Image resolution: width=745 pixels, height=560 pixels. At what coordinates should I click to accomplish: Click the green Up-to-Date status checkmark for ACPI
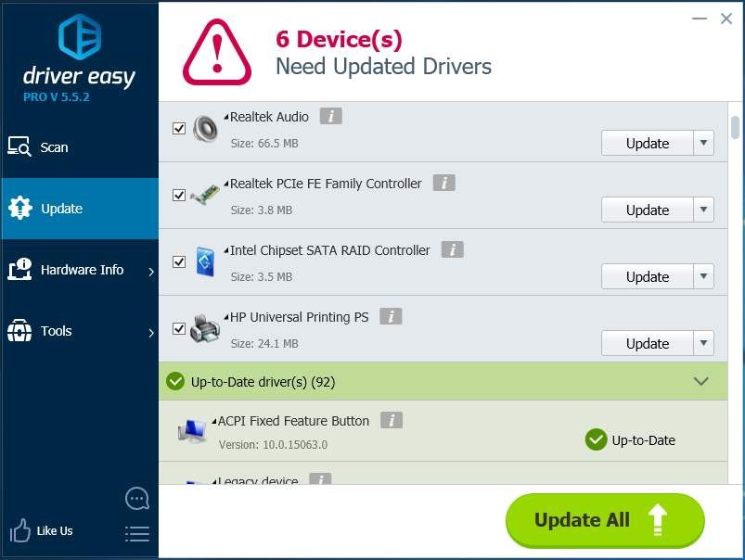click(x=596, y=439)
